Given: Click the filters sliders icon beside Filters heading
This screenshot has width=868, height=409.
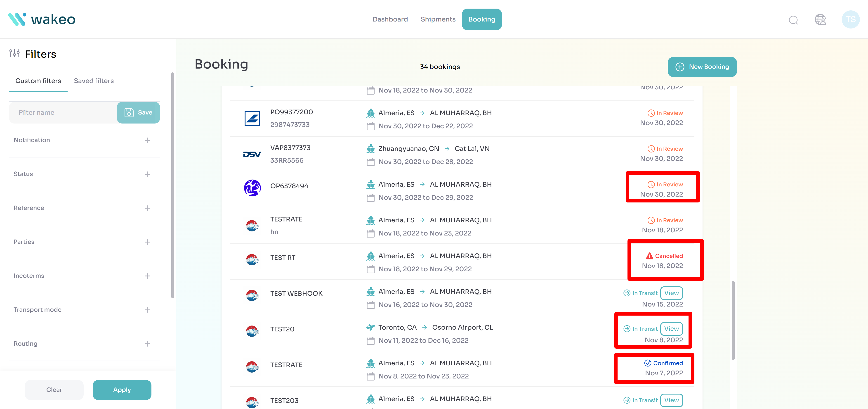Looking at the screenshot, I should point(14,53).
